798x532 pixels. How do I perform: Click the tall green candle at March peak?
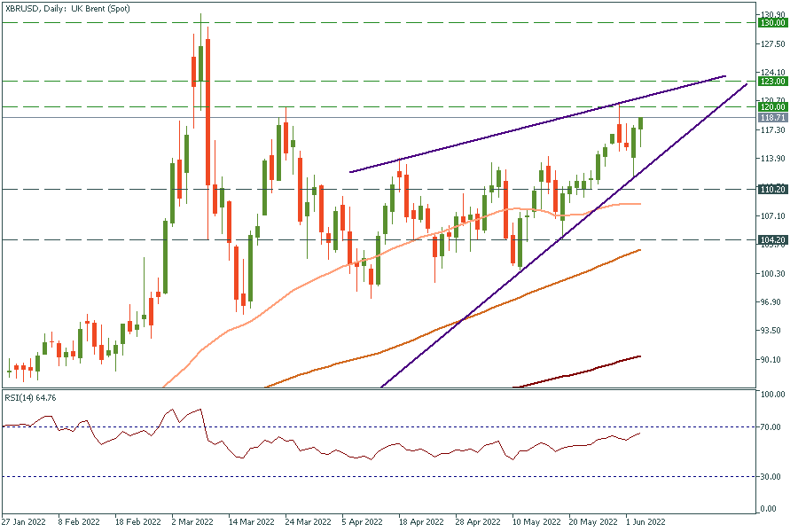(x=201, y=62)
